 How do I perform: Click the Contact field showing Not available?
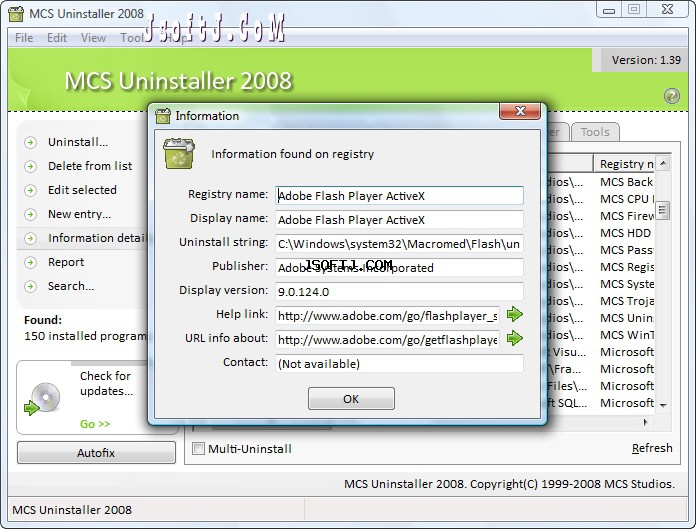pos(399,363)
